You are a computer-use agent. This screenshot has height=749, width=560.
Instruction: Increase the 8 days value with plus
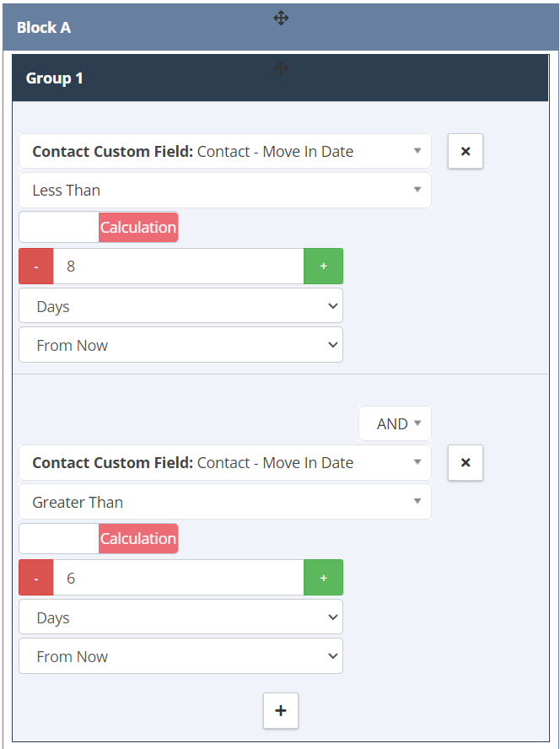click(324, 266)
